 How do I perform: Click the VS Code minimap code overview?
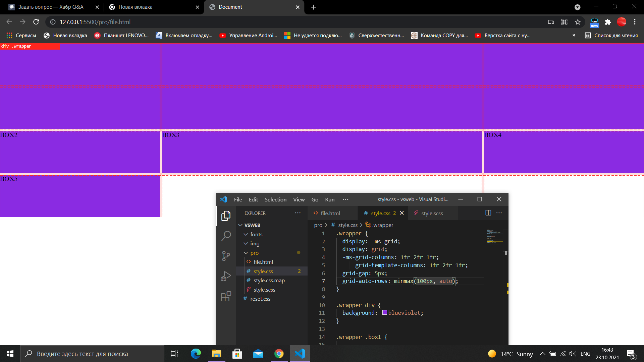(x=494, y=237)
